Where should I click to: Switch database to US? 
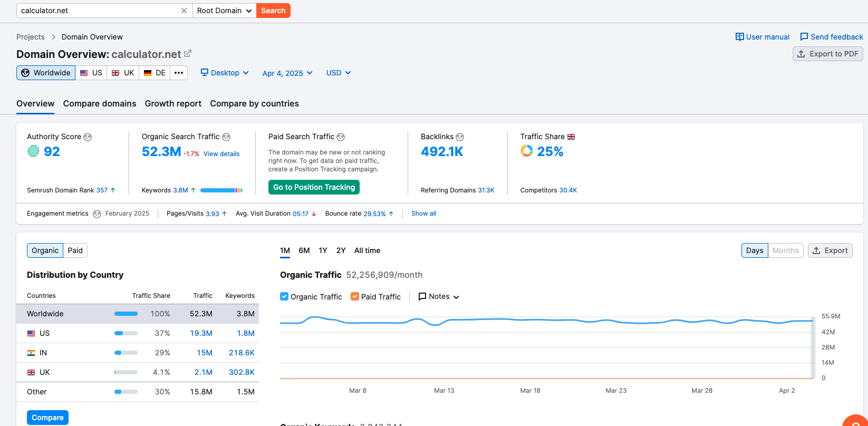click(x=91, y=73)
